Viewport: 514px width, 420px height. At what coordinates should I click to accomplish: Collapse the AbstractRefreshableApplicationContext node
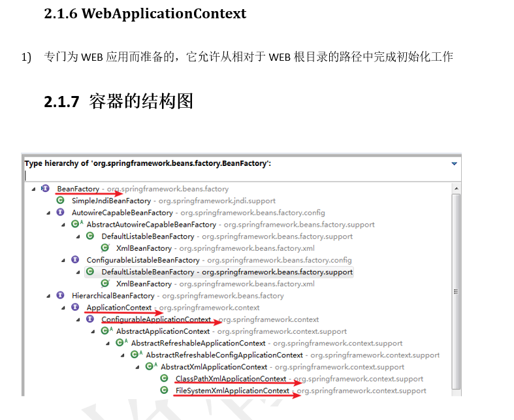[x=108, y=344]
